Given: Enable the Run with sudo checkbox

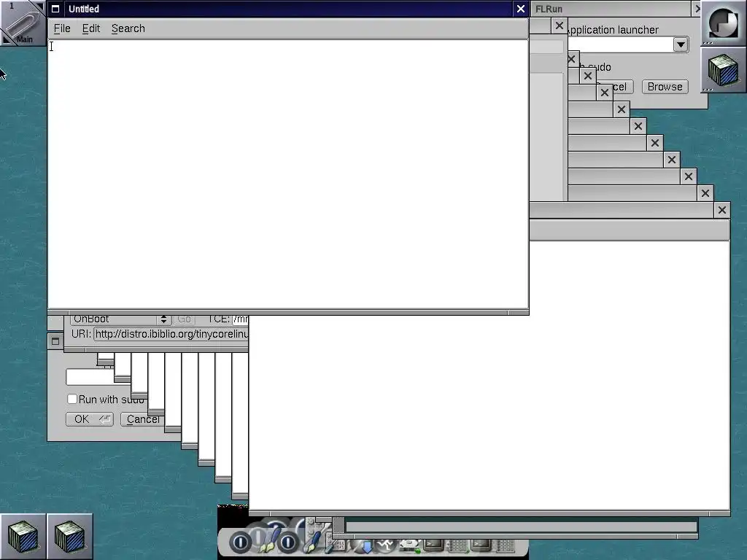Looking at the screenshot, I should 72,399.
